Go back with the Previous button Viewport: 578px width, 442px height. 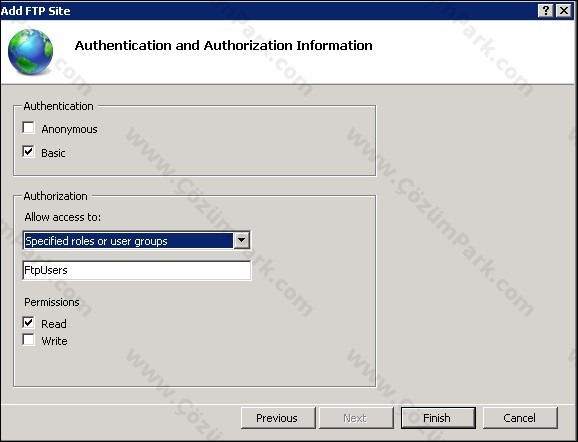[278, 418]
